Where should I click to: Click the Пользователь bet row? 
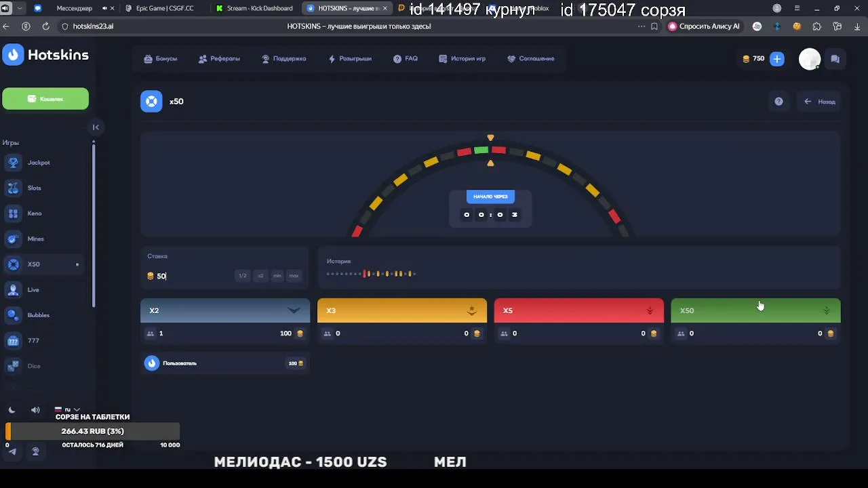(225, 363)
